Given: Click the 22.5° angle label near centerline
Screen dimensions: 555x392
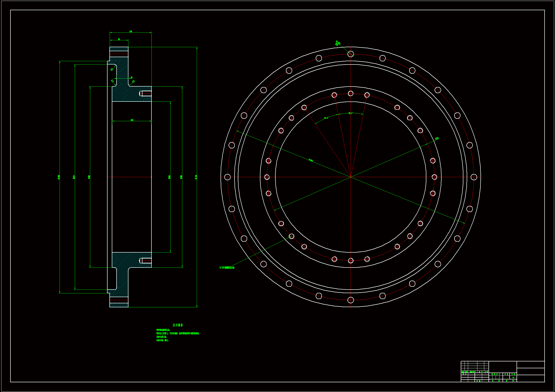Looking at the screenshot, I should tap(351, 113).
